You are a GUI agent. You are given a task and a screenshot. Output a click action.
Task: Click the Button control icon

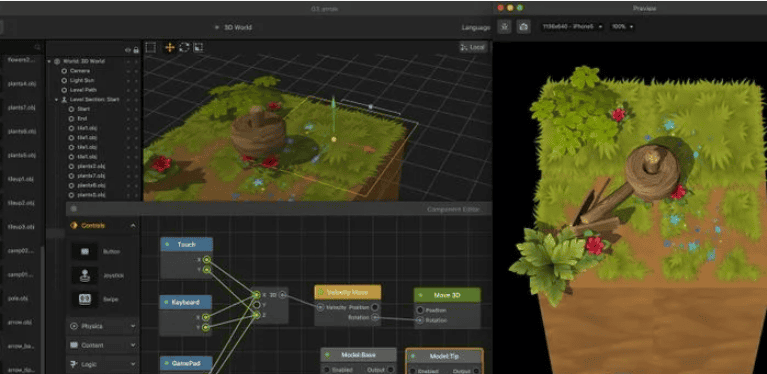point(85,252)
